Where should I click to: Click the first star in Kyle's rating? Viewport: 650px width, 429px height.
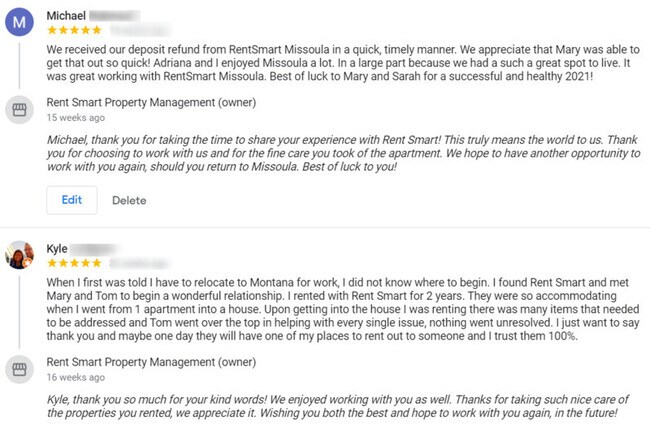52,264
